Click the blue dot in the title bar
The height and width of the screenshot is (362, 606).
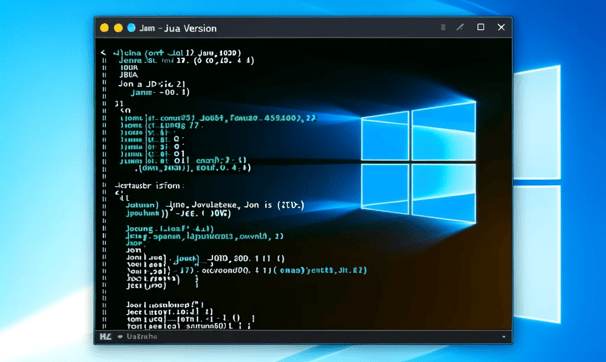coord(131,28)
